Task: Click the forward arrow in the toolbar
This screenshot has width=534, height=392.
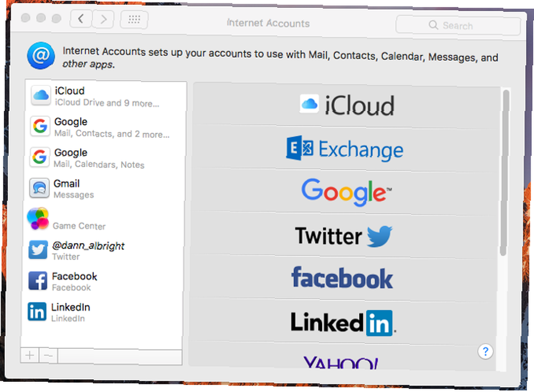Action: point(103,19)
